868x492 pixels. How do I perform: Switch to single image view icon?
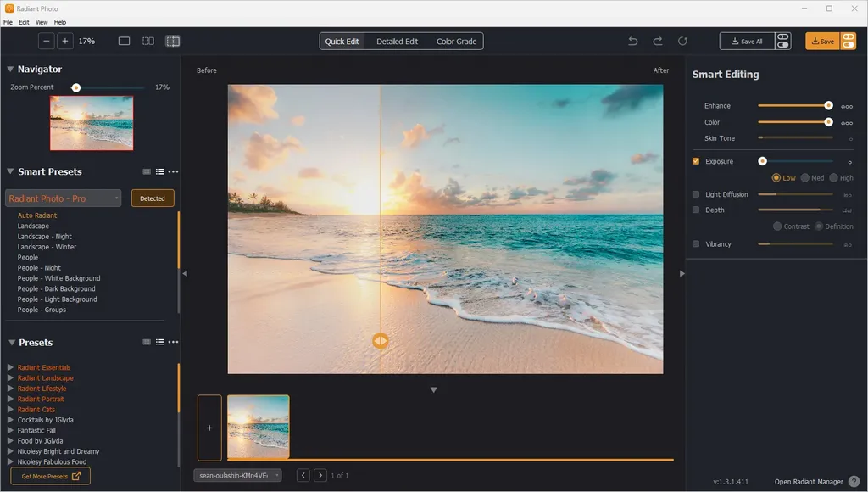tap(124, 41)
